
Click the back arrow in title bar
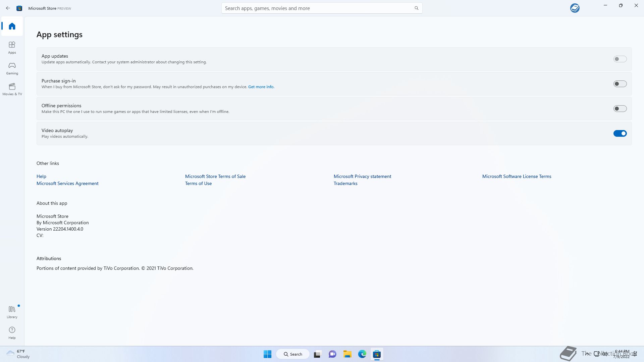[8, 8]
